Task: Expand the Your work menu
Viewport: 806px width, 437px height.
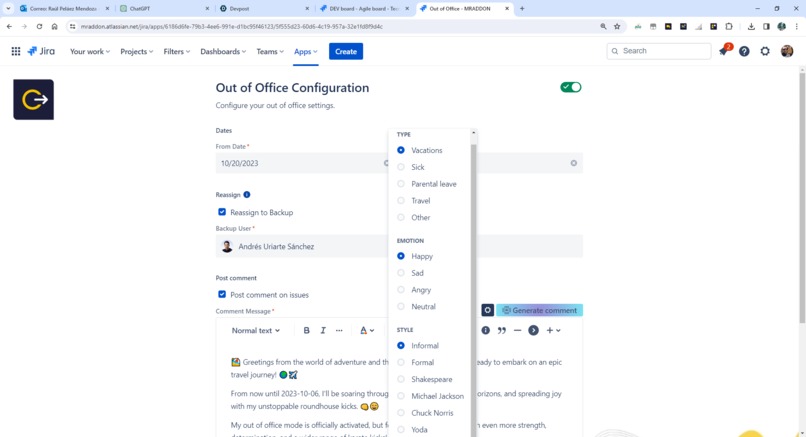Action: (x=90, y=51)
